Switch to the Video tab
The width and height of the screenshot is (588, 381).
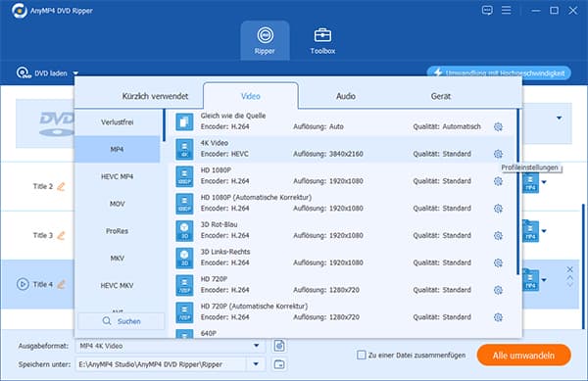[x=251, y=96]
